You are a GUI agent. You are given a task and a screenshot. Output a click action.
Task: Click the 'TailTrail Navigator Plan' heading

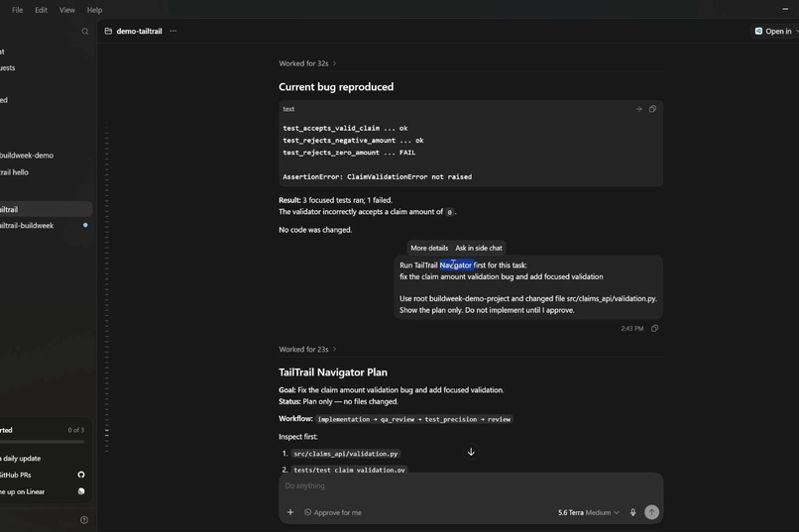pyautogui.click(x=333, y=372)
